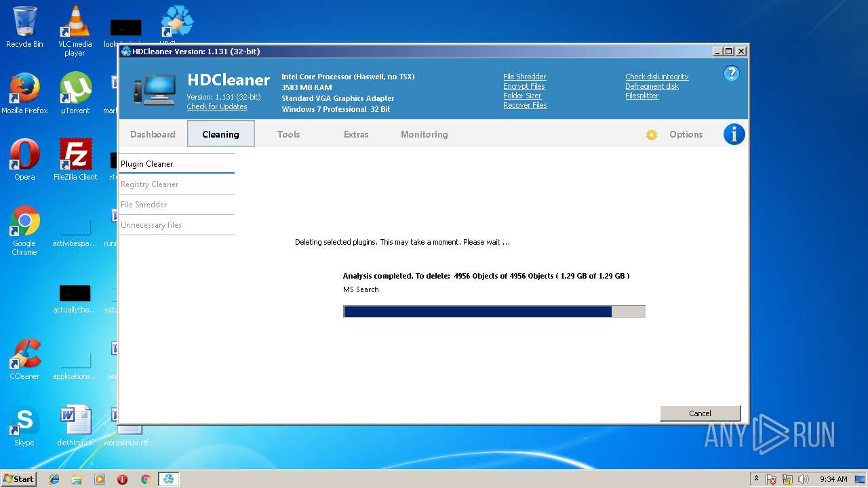Image resolution: width=868 pixels, height=488 pixels.
Task: Open Skype desktop shortcut
Action: (24, 426)
